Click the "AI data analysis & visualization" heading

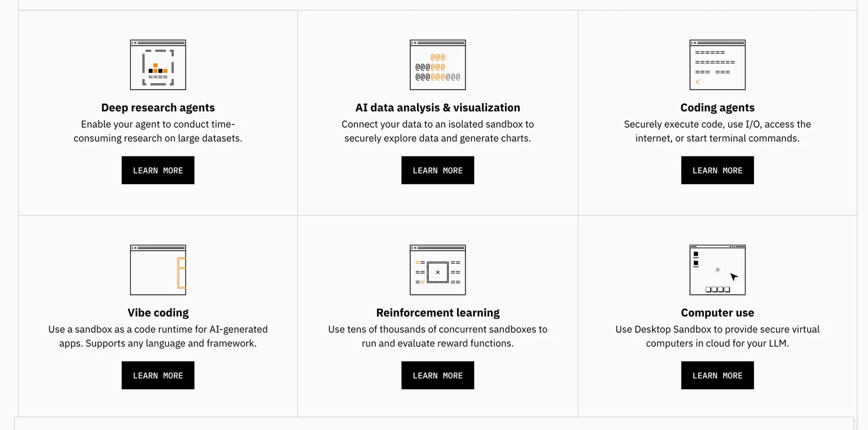(x=438, y=107)
